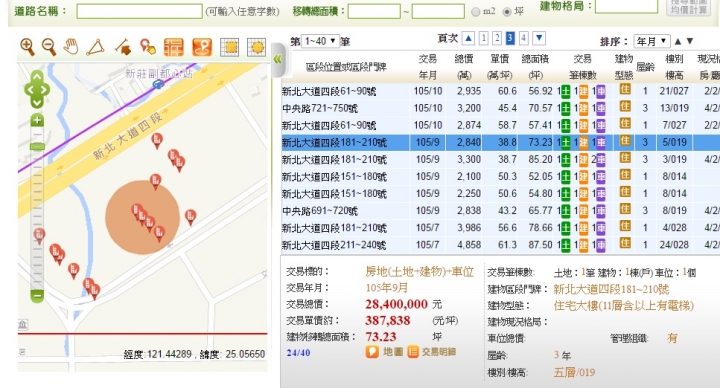Screen dimensions: 720x388
Task: Click the 均價計算 button
Action: (688, 7)
